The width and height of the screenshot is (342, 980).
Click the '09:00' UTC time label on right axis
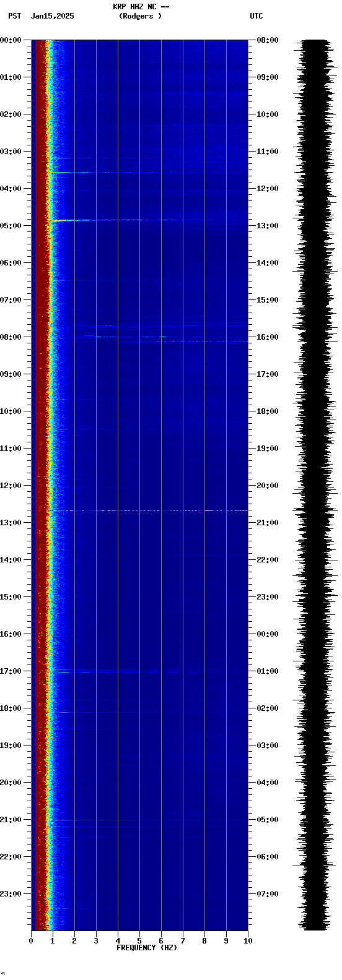point(268,77)
